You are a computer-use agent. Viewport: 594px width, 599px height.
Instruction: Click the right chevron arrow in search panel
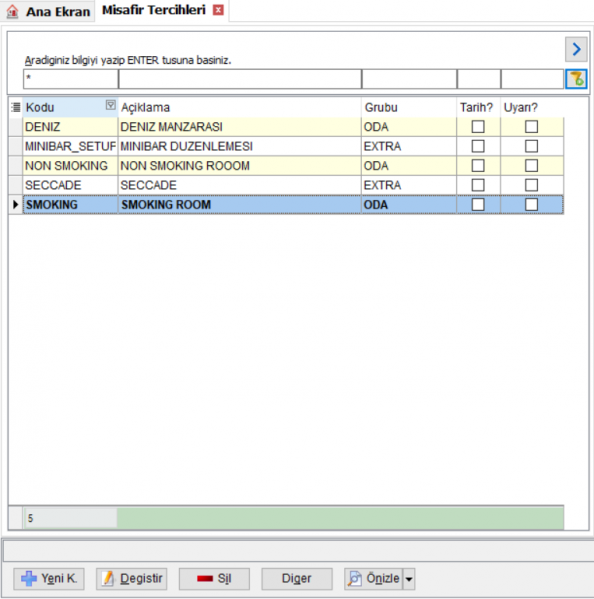[x=576, y=49]
